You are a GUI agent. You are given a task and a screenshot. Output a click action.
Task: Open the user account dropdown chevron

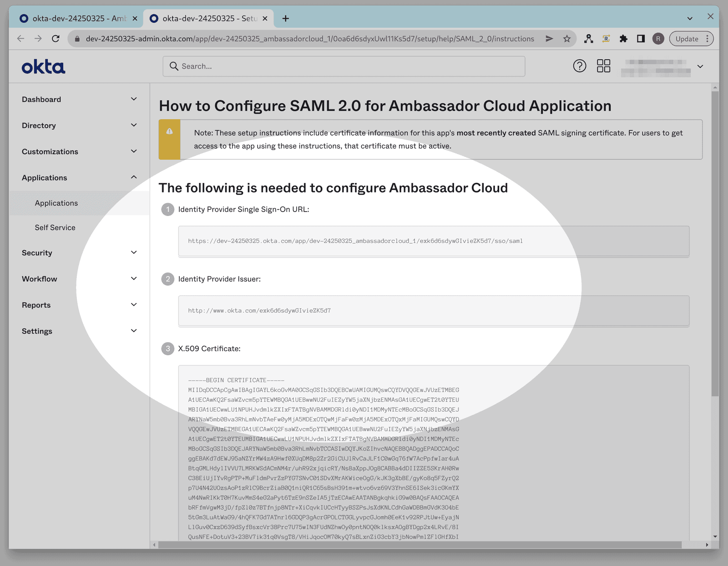pyautogui.click(x=700, y=66)
